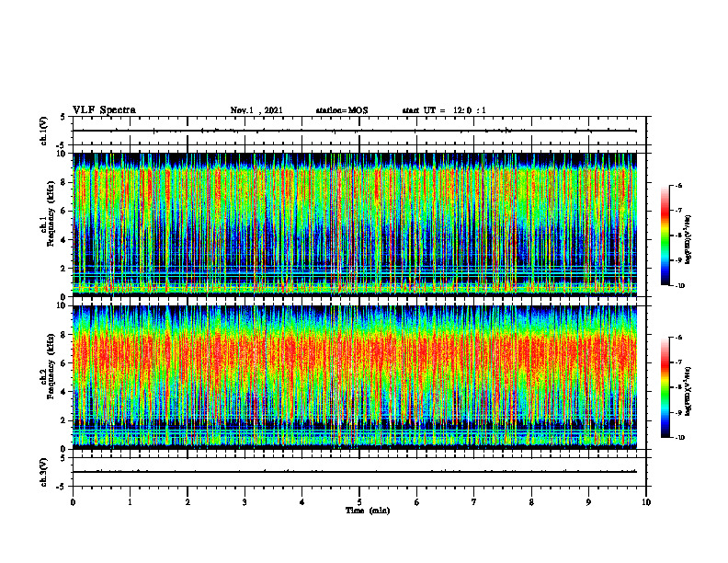The image size is (728, 563).
Task: Click time axis tick label "7"
Action: click(x=474, y=502)
